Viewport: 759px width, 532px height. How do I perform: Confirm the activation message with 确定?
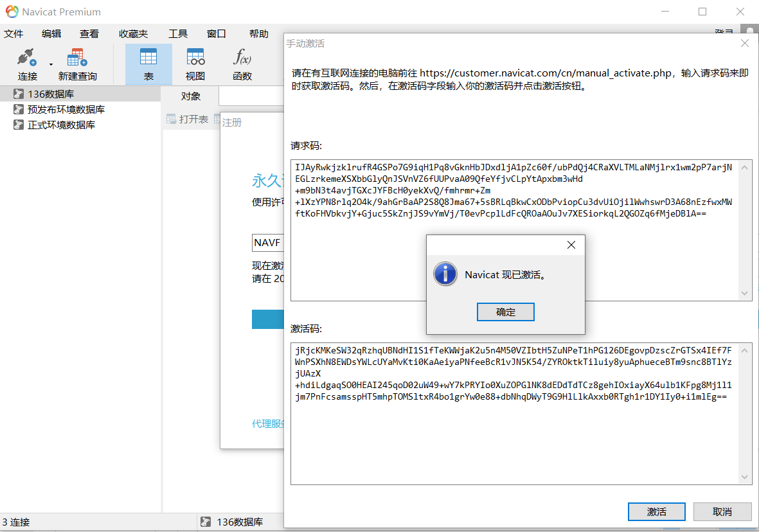coord(505,312)
